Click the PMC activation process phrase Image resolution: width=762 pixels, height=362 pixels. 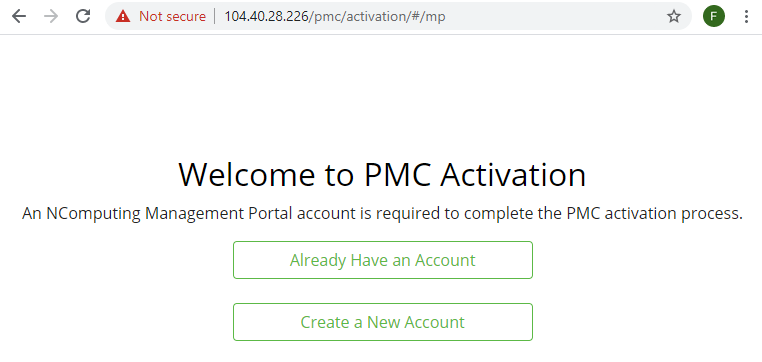(x=655, y=214)
